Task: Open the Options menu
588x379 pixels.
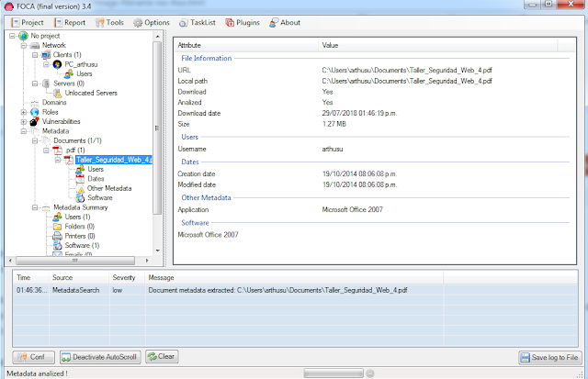Action: tap(152, 23)
